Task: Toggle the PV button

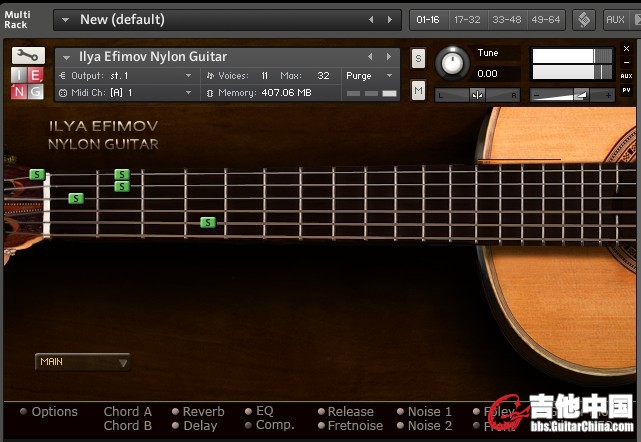Action: (626, 90)
